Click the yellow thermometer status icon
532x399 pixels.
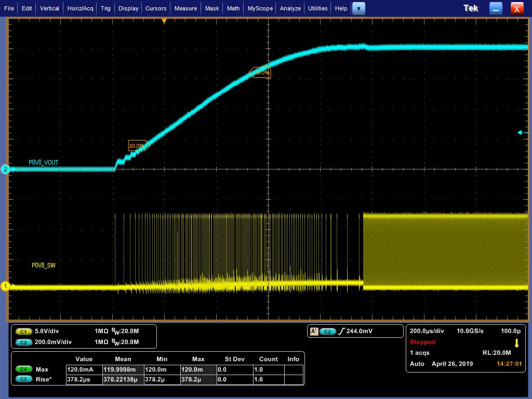[517, 343]
